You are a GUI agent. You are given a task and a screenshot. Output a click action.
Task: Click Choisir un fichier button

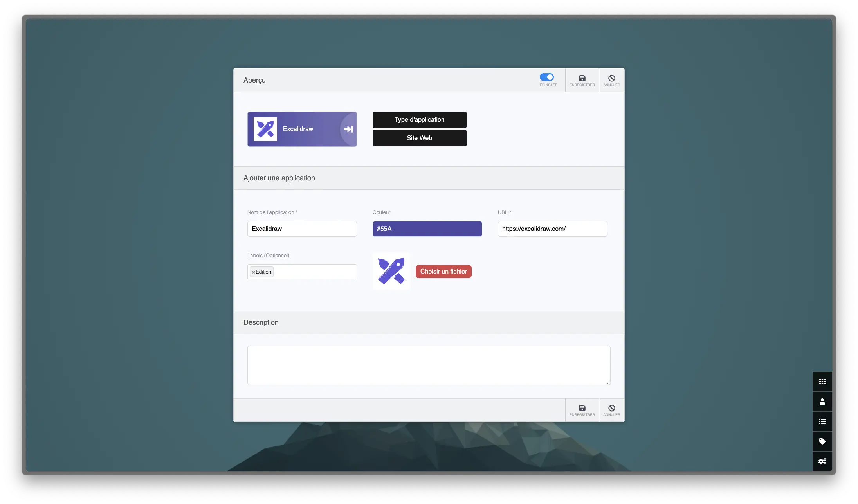(x=443, y=272)
